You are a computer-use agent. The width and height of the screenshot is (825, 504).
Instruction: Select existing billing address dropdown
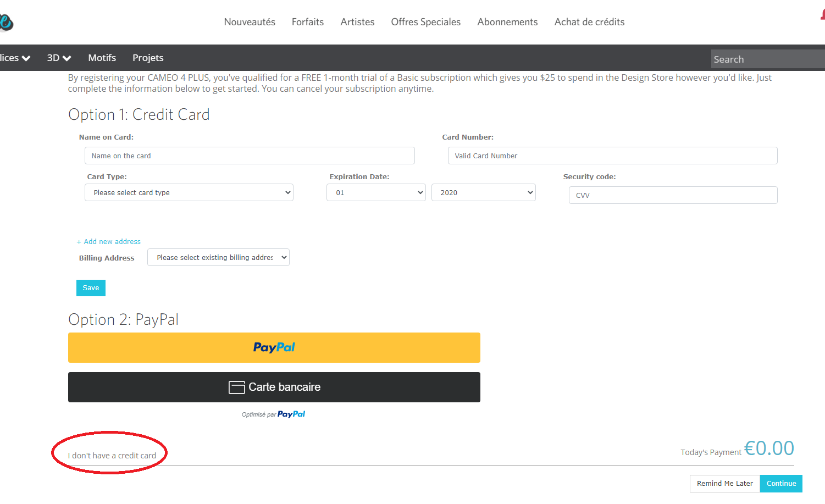click(218, 257)
